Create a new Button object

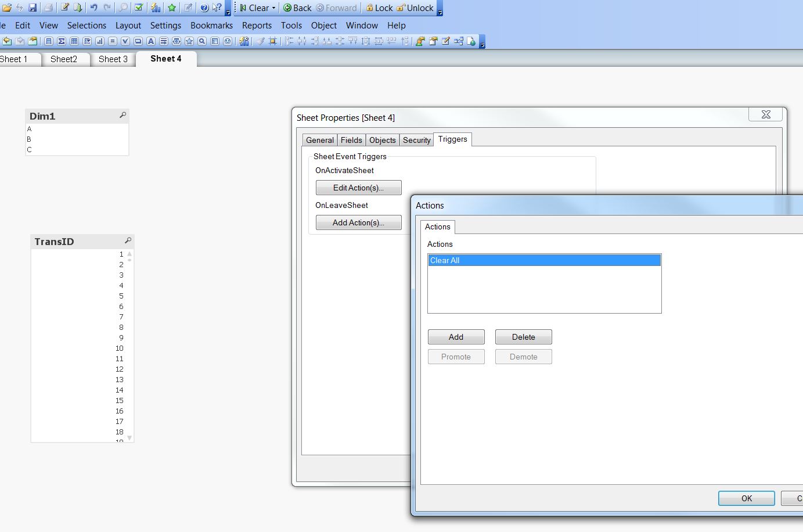pos(138,41)
